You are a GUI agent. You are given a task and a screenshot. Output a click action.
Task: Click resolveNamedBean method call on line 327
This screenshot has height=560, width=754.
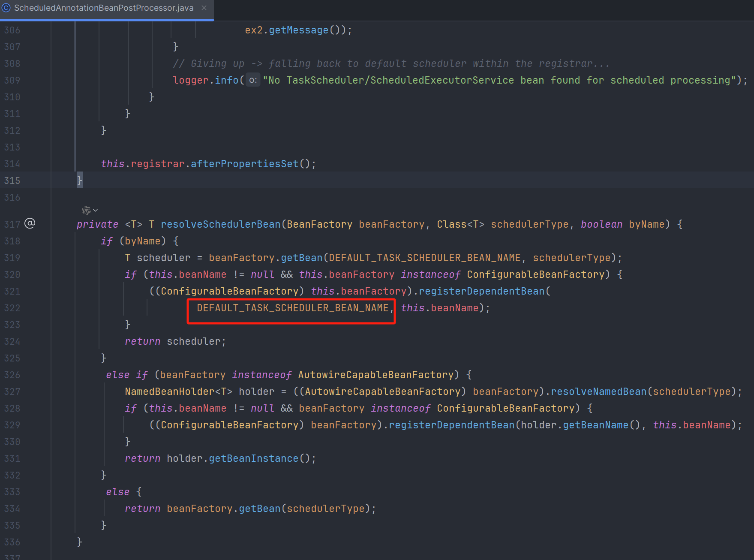coord(598,391)
